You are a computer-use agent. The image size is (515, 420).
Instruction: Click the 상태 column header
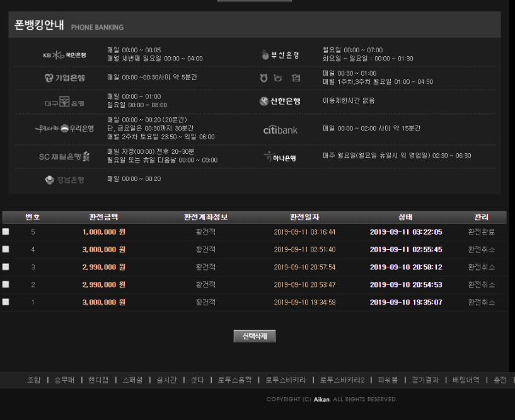[405, 217]
